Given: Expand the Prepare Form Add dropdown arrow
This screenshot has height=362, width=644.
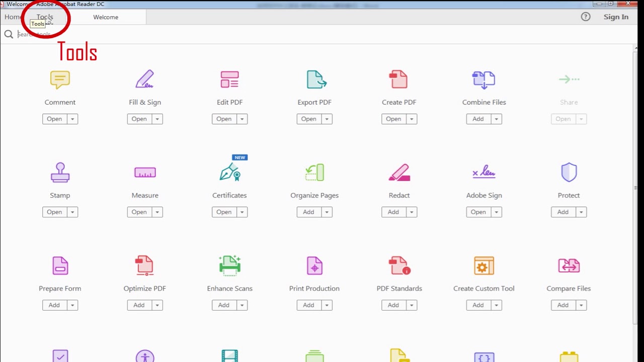Looking at the screenshot, I should pyautogui.click(x=72, y=305).
